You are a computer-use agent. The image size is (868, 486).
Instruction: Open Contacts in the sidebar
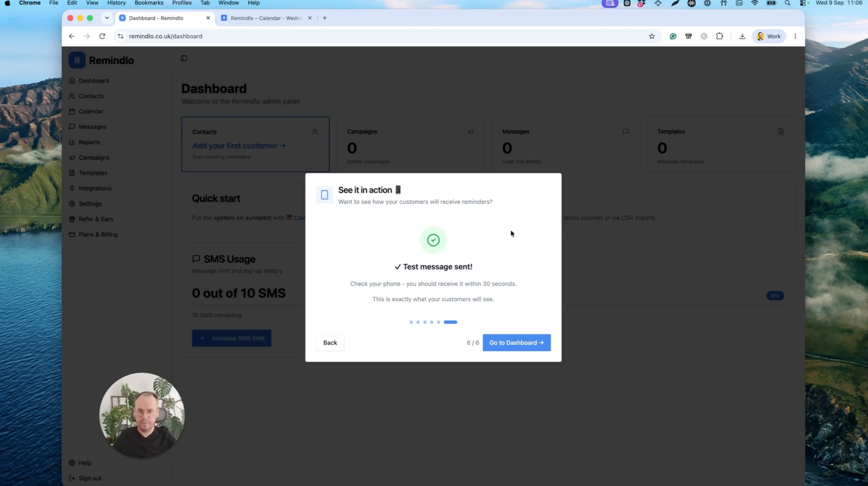(91, 96)
